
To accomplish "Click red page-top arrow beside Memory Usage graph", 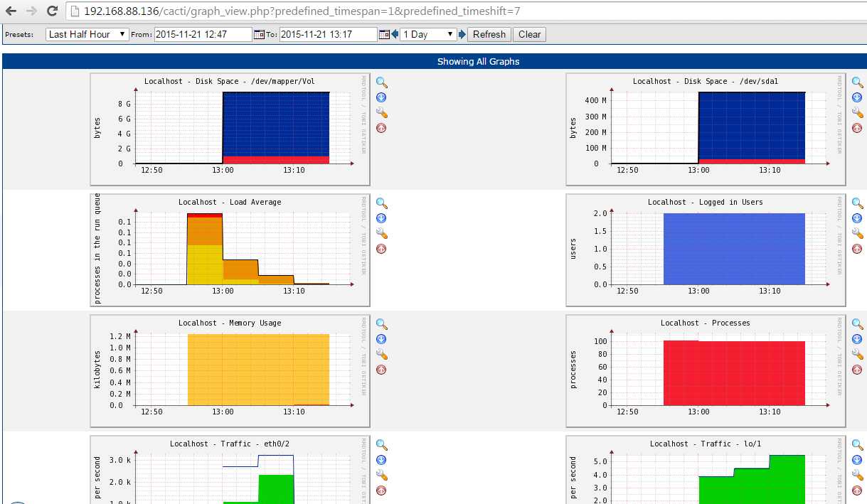I will click(381, 370).
